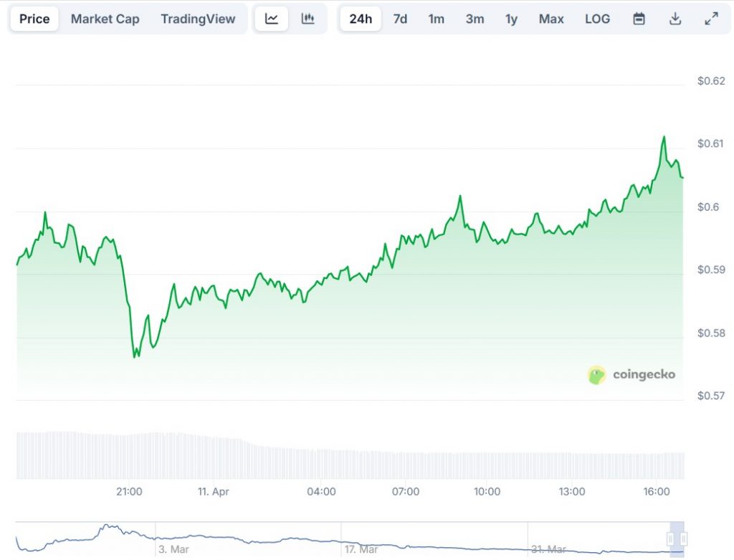The image size is (734, 560).
Task: Click the price peak near 16:00
Action: coord(664,137)
